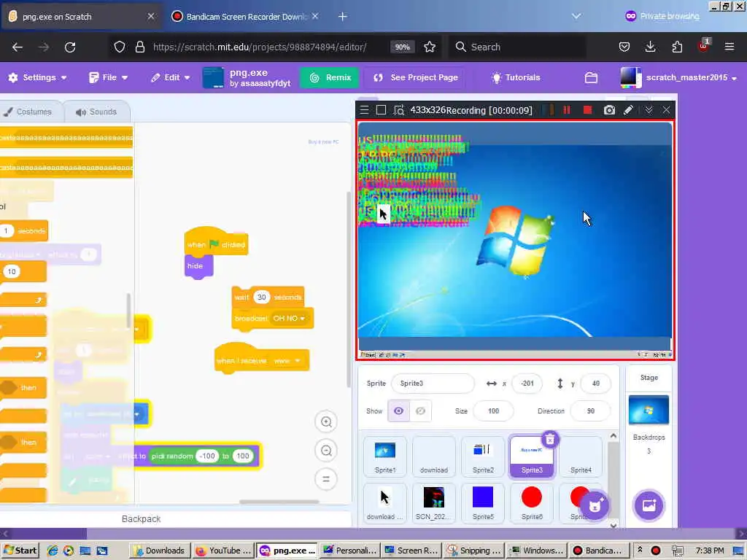Open the Firefox hamburger menu
Screen dimensions: 747x560
coord(729,47)
